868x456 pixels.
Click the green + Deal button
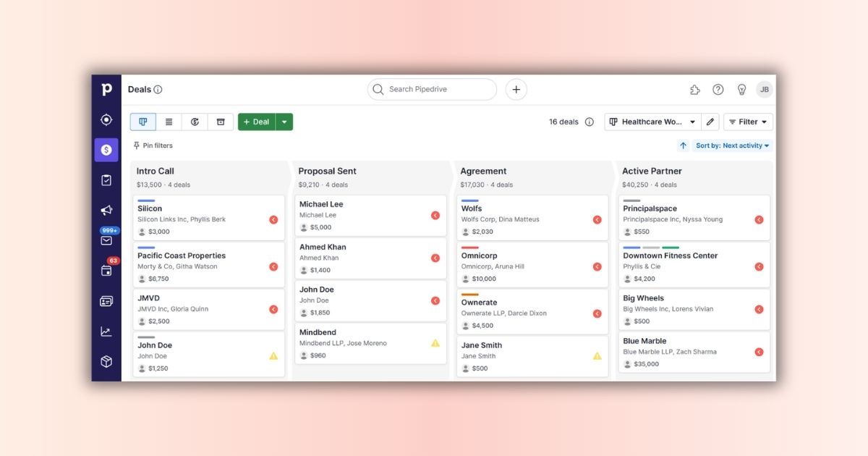pyautogui.click(x=257, y=122)
